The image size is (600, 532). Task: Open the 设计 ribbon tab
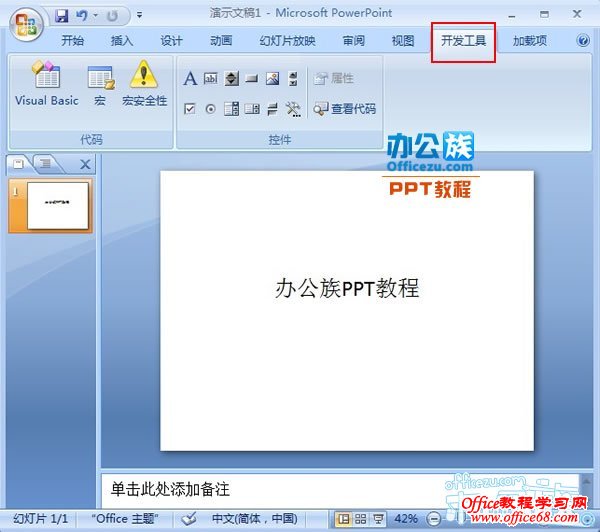click(x=171, y=41)
